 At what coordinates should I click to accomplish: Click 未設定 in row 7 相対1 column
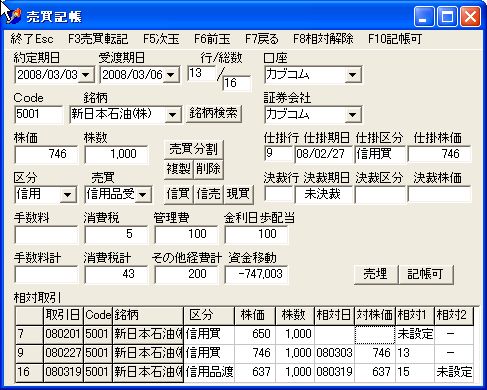tap(415, 334)
